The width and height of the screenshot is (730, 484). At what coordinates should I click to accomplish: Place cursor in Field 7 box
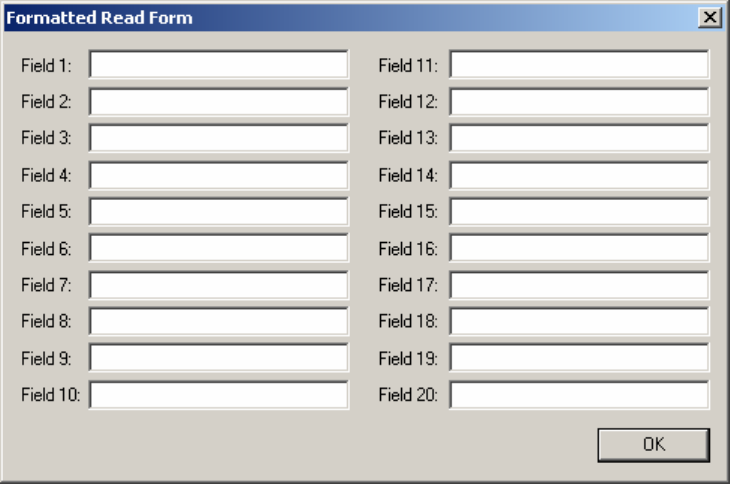pos(218,285)
